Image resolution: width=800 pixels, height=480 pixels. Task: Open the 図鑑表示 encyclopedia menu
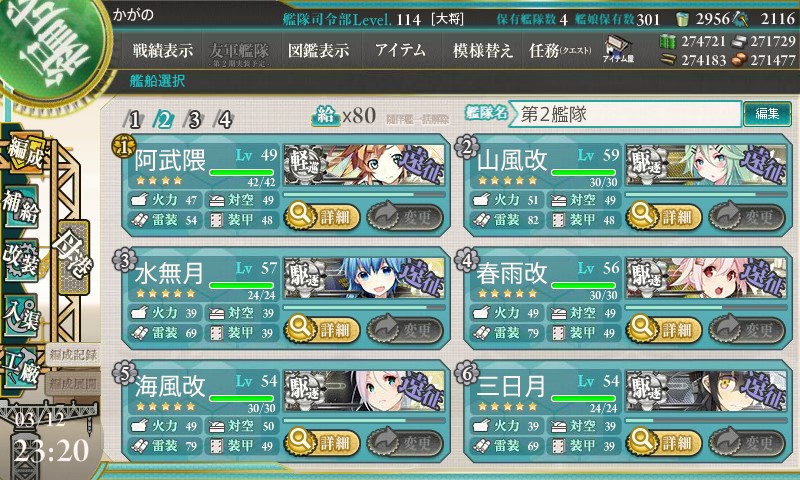[x=318, y=50]
